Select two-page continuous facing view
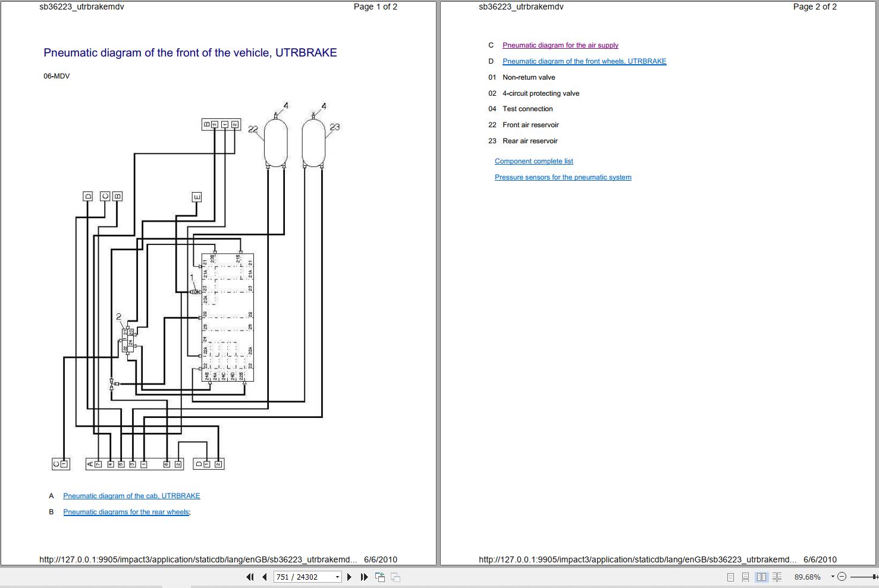 point(777,577)
